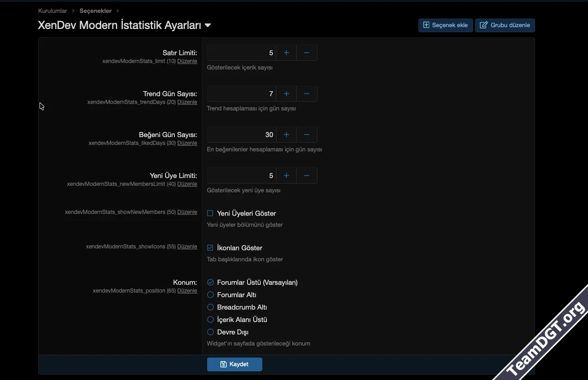
Task: Decrease Yeni Üye Limiti with minus icon
Action: pyautogui.click(x=307, y=176)
